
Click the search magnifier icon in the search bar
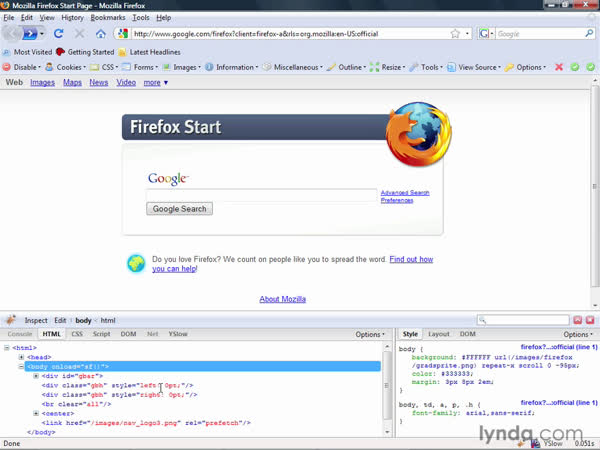588,33
